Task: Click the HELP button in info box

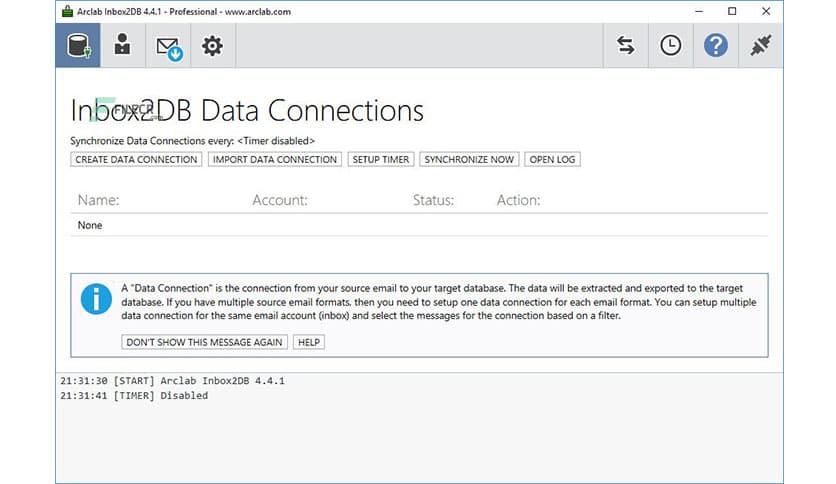Action: point(309,342)
